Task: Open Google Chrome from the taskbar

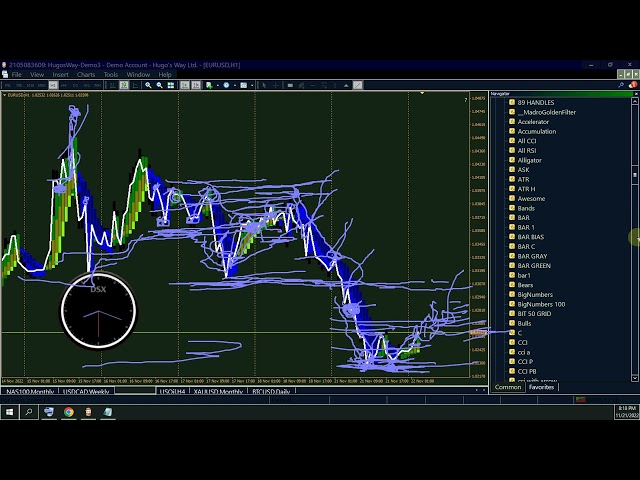Action: [x=69, y=411]
